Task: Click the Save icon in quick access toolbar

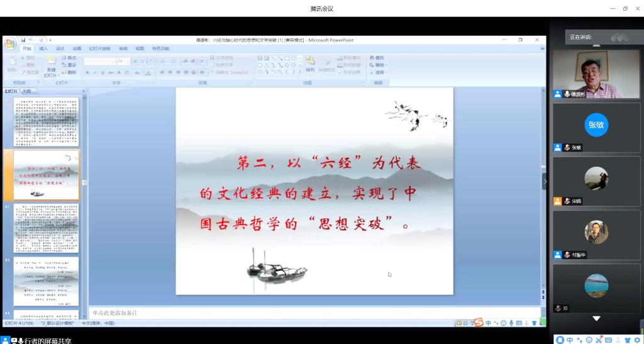Action: click(23, 40)
